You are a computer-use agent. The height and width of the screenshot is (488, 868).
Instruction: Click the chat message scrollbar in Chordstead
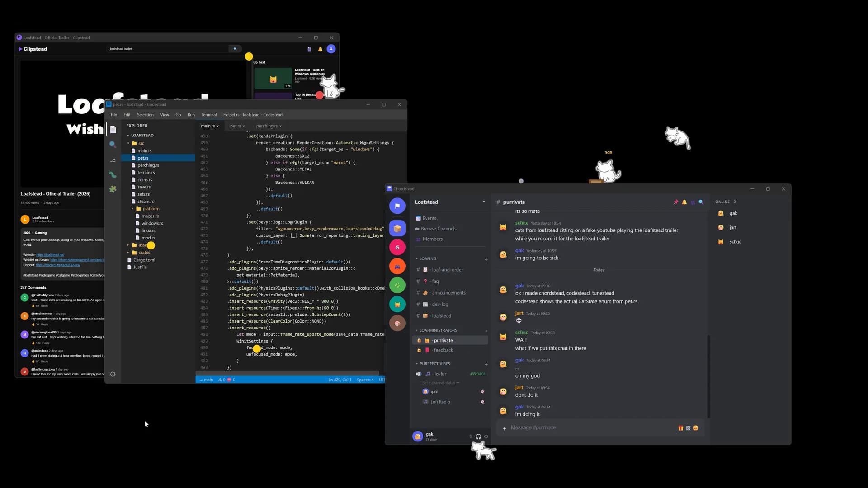708,376
